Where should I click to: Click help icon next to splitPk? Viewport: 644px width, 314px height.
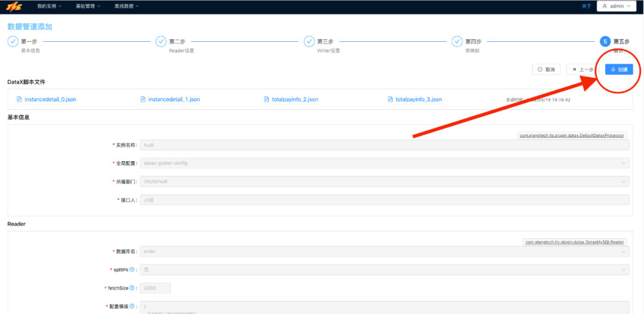[132, 270]
